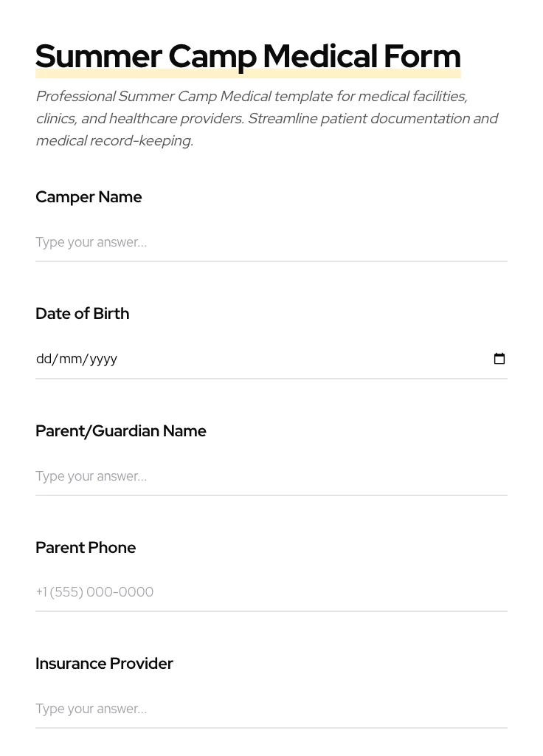
Task: Click the Parent Phone label
Action: click(x=86, y=547)
